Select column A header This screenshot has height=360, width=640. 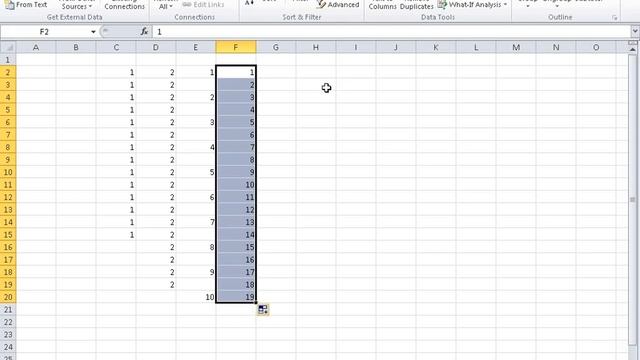coord(36,47)
